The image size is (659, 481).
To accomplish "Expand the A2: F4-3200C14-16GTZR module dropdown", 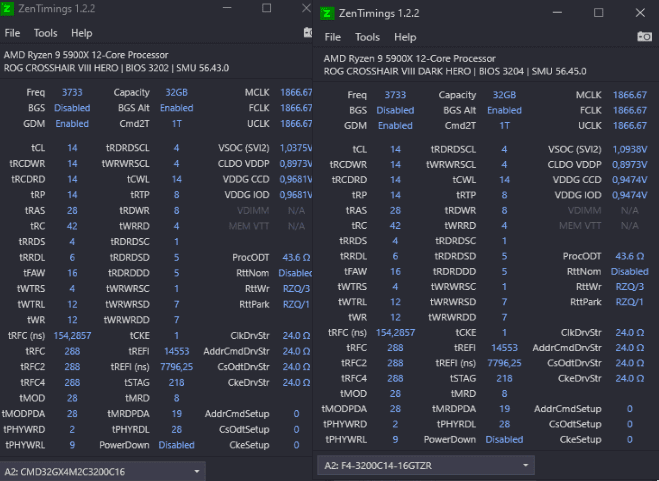I will (426, 465).
